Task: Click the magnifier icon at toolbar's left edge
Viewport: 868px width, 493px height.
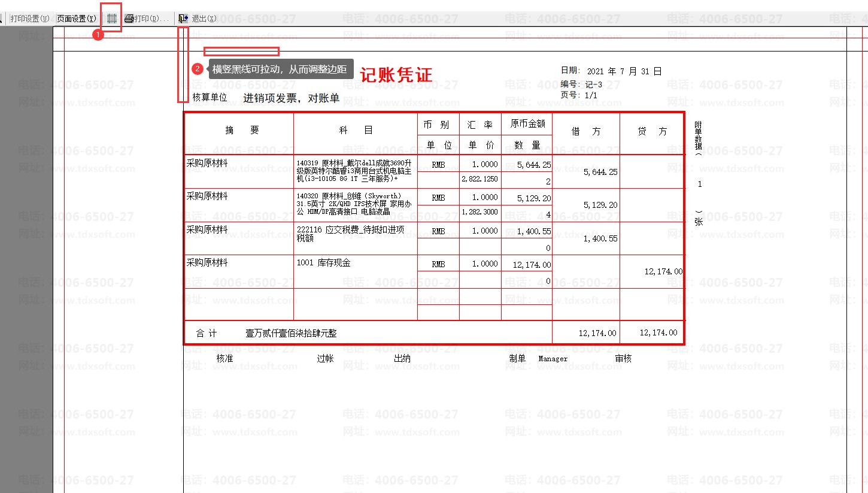Action: [x=2, y=19]
